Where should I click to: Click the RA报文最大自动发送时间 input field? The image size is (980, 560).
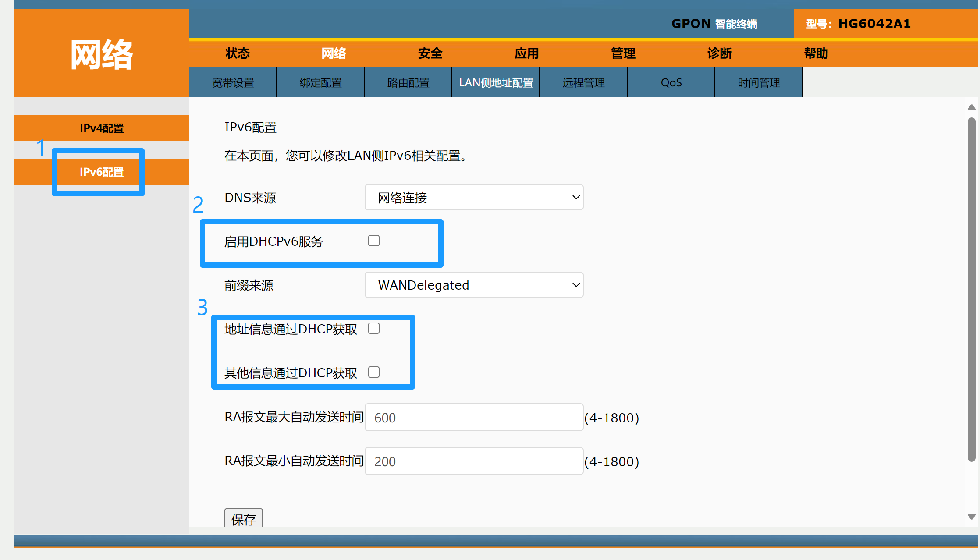tap(474, 417)
